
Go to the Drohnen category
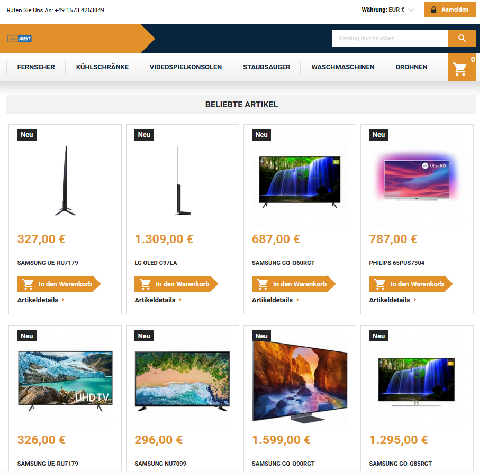pos(411,67)
